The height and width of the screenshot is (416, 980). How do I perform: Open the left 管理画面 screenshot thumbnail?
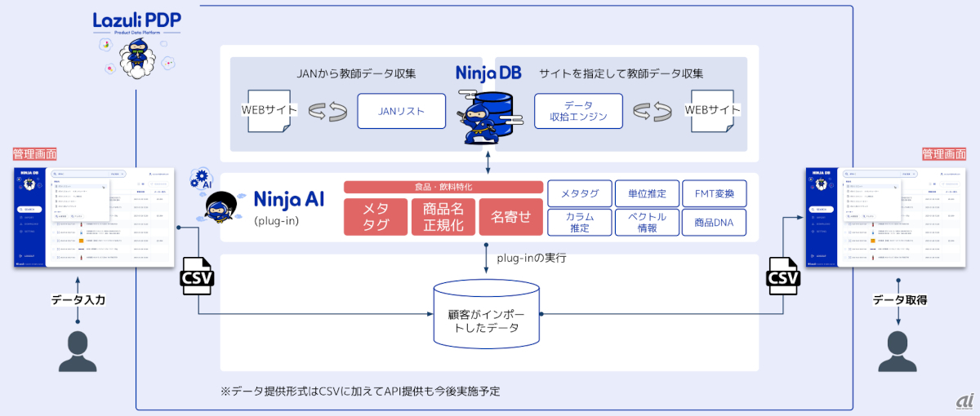point(94,217)
